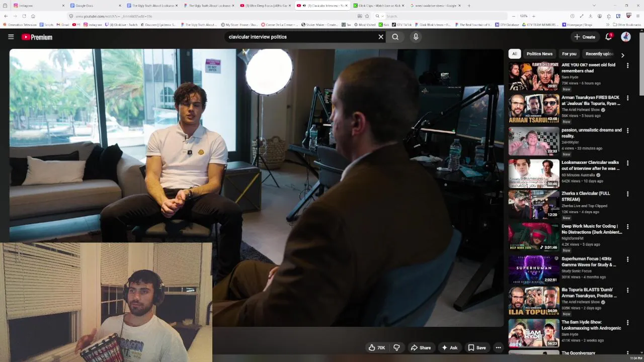Viewport: 644px width, 362px height.
Task: Select the All filter chip
Action: 514,54
